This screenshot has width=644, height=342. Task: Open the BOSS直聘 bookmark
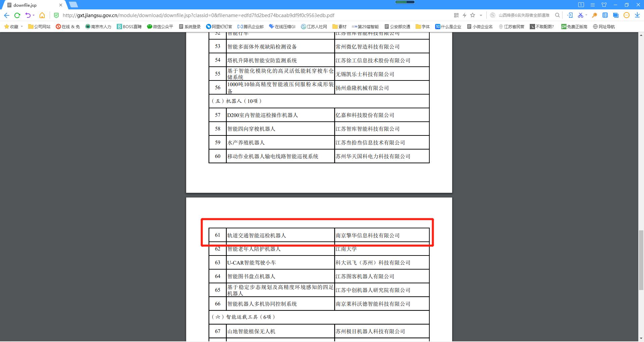[129, 26]
